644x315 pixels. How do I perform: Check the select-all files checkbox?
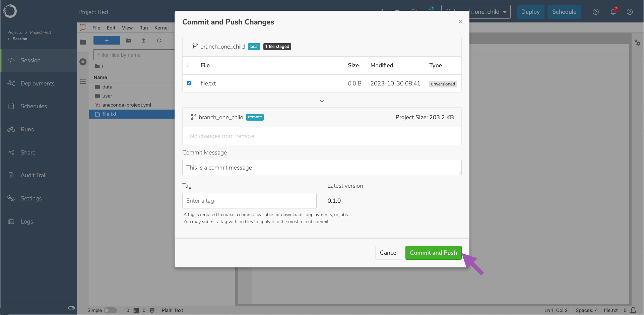[x=189, y=65]
